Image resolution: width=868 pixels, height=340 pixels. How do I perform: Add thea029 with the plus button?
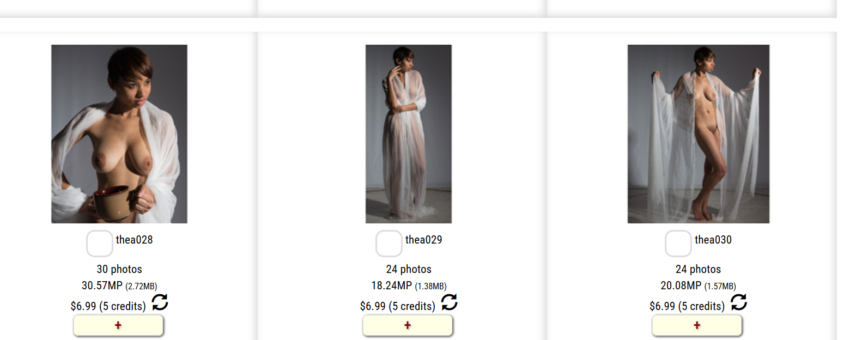coord(408,325)
